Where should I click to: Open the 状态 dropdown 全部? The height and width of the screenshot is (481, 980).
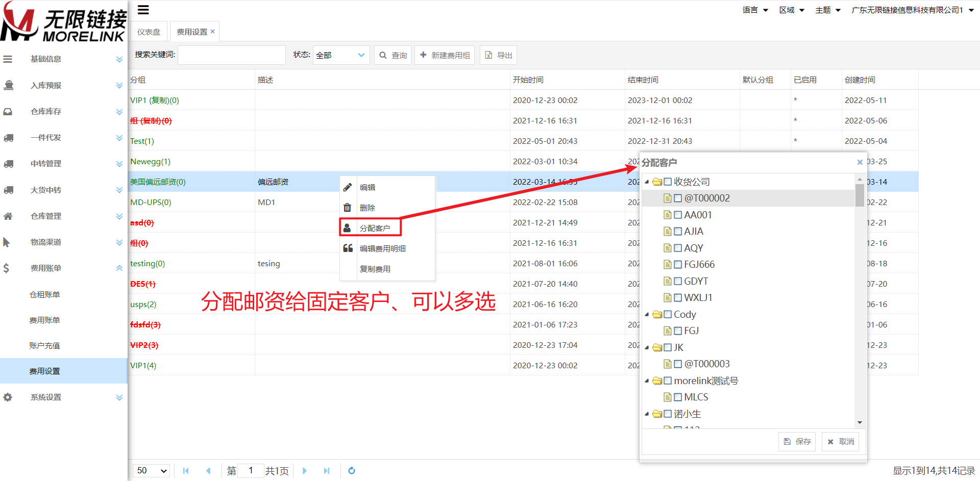pos(341,55)
